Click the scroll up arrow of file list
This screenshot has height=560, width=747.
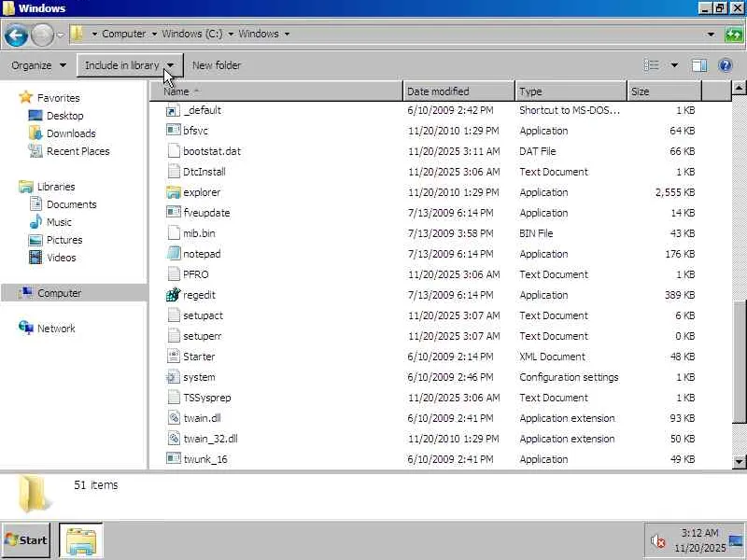(739, 88)
